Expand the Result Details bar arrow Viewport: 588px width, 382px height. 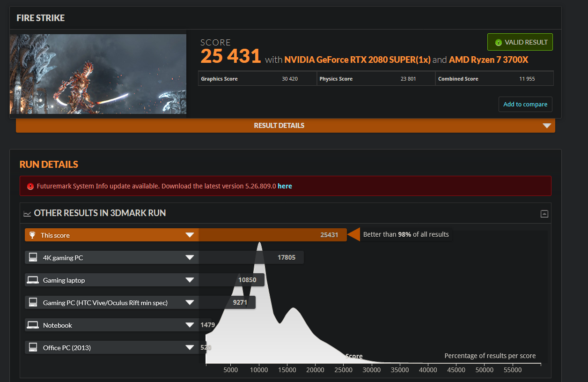click(x=546, y=126)
